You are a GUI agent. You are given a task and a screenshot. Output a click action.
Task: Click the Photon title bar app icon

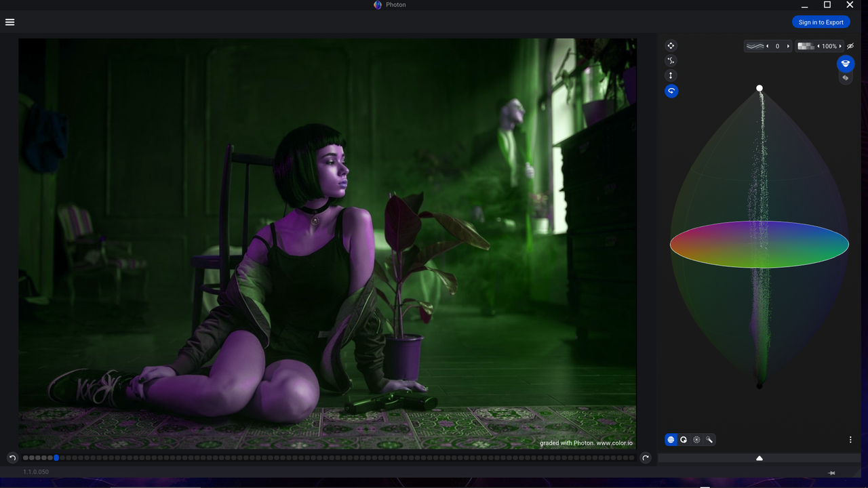click(378, 5)
